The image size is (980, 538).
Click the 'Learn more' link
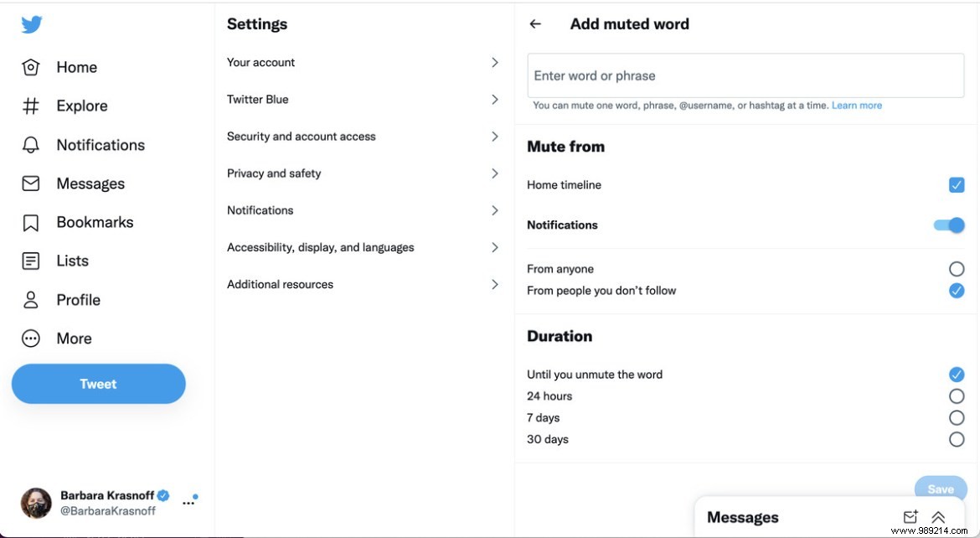pyautogui.click(x=857, y=105)
